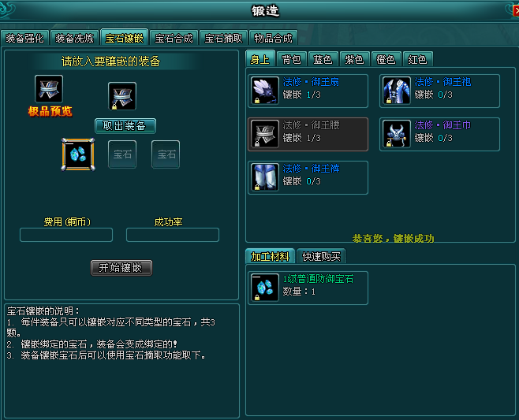Click the inlaid blue gem slot with orange frame
This screenshot has width=519, height=420.
point(78,154)
